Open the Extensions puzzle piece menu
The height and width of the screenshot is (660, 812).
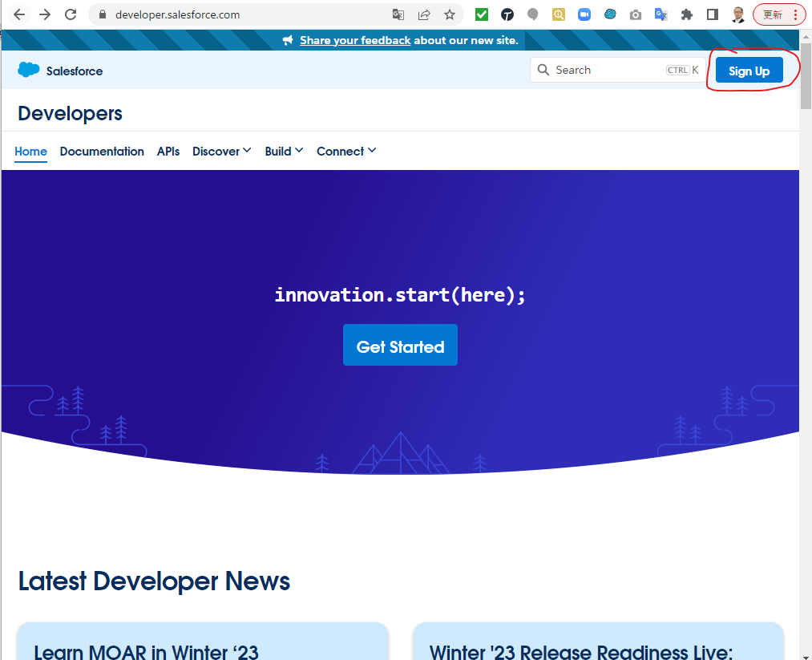687,14
